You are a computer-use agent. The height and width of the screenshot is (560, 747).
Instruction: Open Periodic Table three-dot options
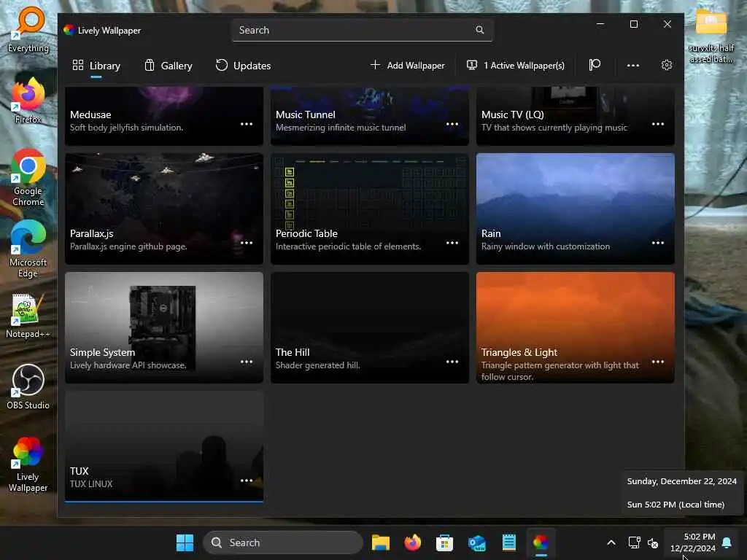click(x=452, y=243)
